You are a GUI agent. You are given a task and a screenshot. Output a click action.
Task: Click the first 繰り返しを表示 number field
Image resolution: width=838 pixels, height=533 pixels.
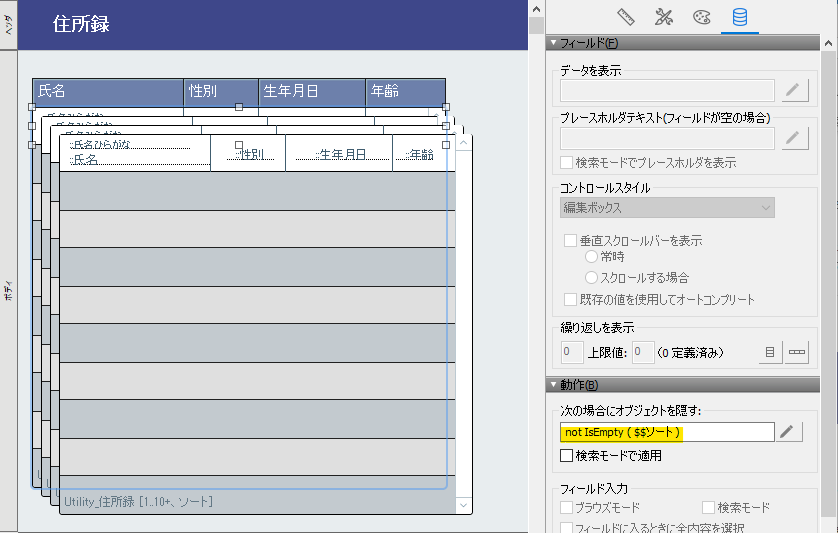point(571,352)
